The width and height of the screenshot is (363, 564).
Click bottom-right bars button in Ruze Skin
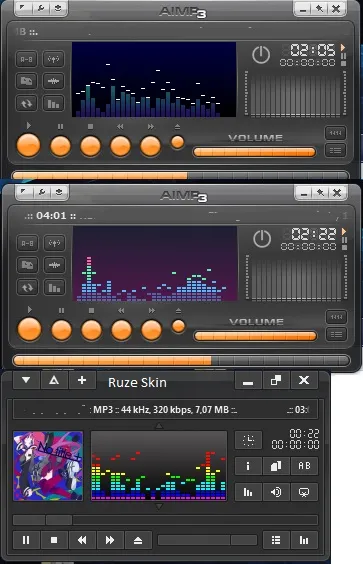click(304, 540)
